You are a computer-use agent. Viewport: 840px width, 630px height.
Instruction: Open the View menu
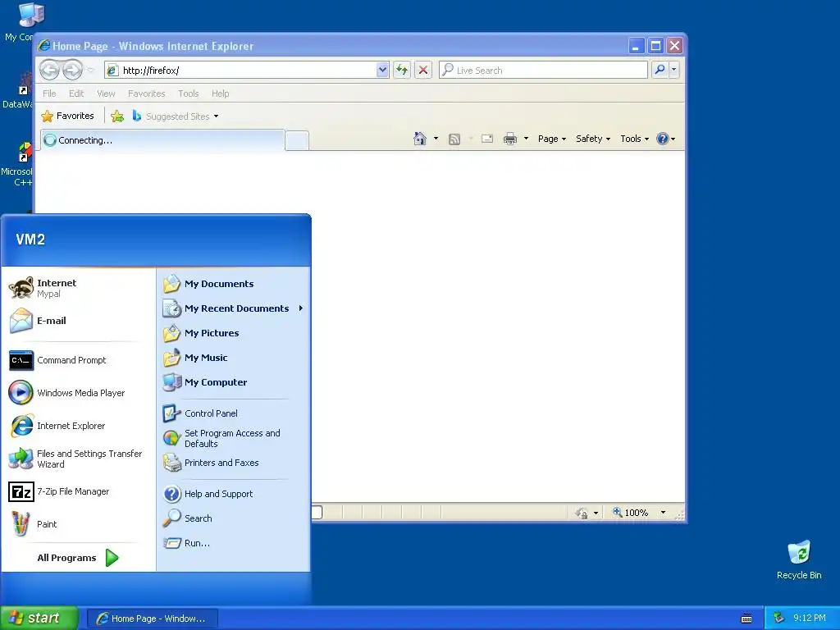(x=106, y=94)
